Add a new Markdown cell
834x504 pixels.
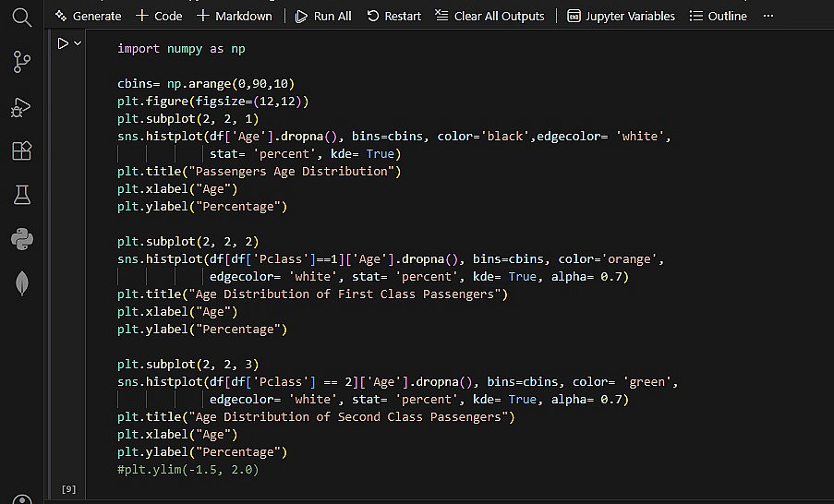coord(235,16)
